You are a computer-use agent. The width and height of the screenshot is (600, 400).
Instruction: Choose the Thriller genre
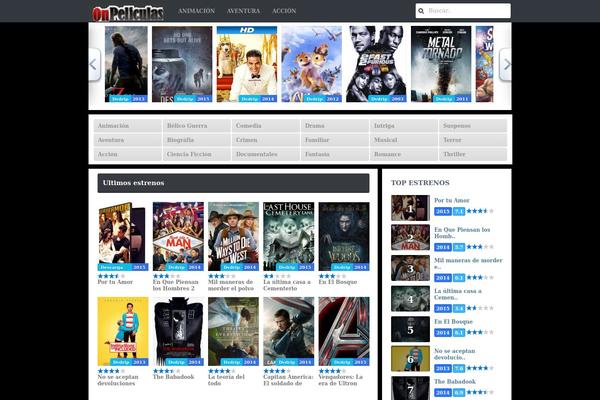pyautogui.click(x=473, y=154)
